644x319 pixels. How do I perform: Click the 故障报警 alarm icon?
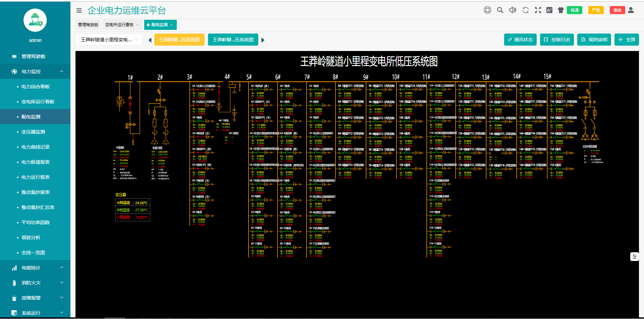[x=14, y=298]
